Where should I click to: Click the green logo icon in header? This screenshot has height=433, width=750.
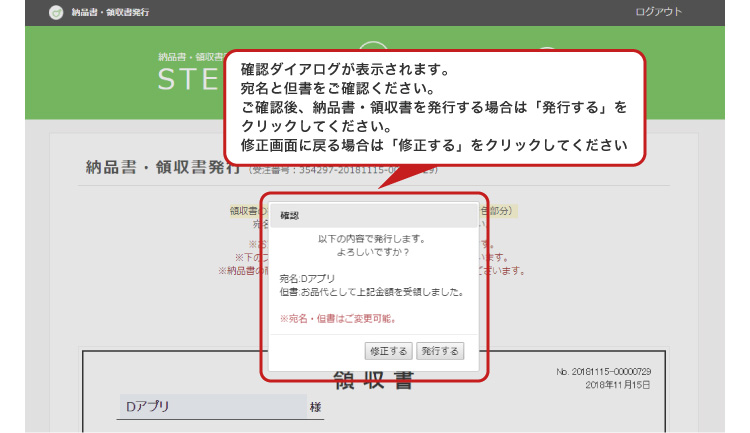pos(56,13)
